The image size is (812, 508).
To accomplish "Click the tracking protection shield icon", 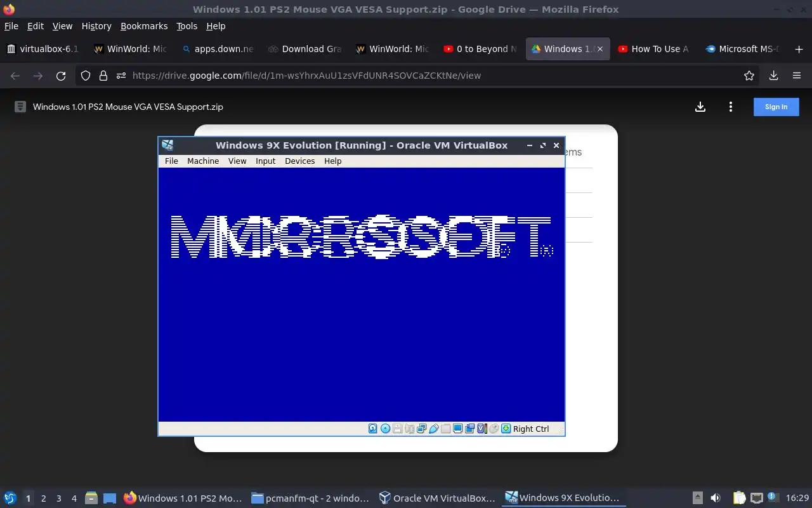I will pyautogui.click(x=86, y=76).
